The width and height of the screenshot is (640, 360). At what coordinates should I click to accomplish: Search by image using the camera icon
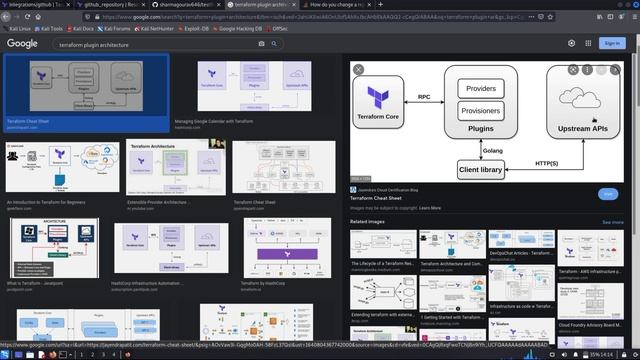click(261, 44)
